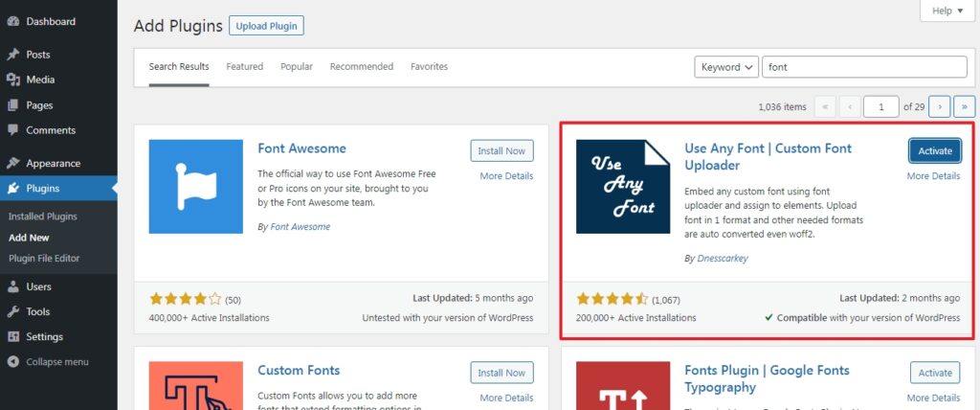
Task: Click the current page number field
Action: point(881,106)
